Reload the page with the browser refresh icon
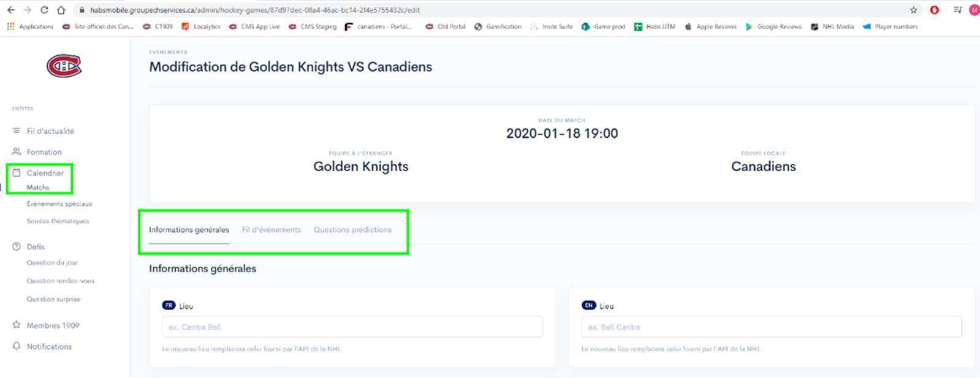Viewport: 980px width, 378px height. click(x=44, y=10)
